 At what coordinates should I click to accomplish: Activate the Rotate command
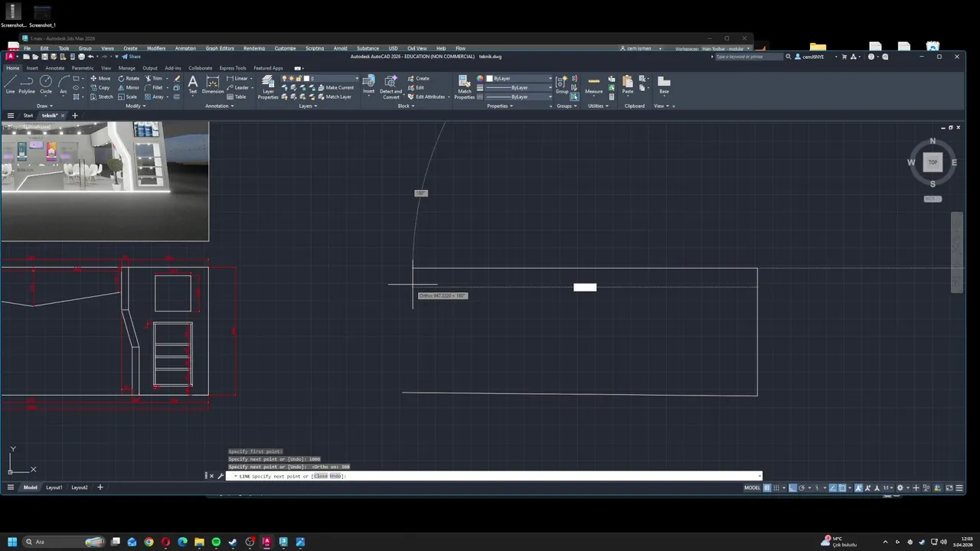point(129,78)
